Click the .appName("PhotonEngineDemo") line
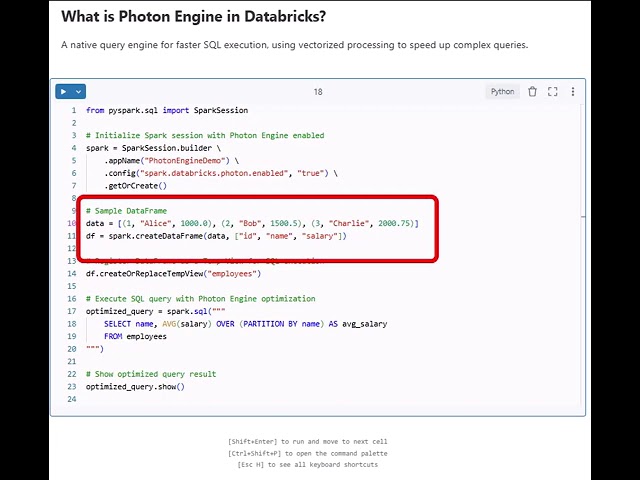The width and height of the screenshot is (640, 480). pos(171,161)
